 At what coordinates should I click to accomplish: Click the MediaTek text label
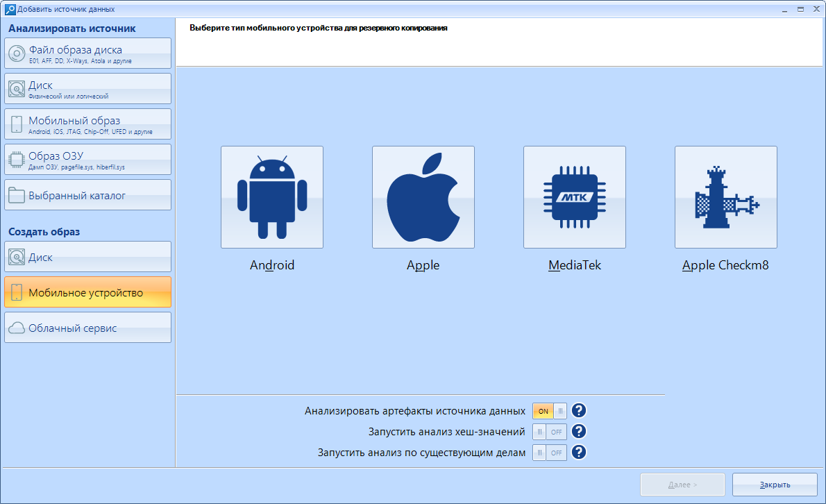click(574, 265)
